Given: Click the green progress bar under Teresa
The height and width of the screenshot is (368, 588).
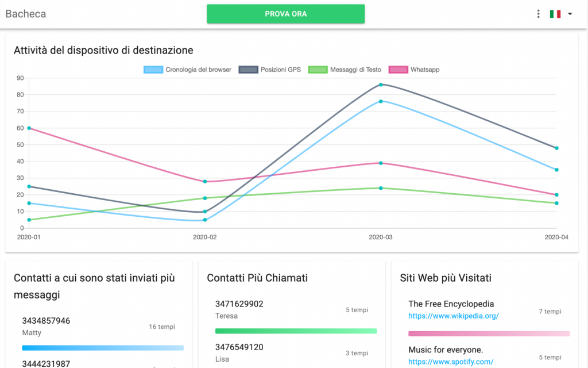Looking at the screenshot, I should pyautogui.click(x=296, y=331).
